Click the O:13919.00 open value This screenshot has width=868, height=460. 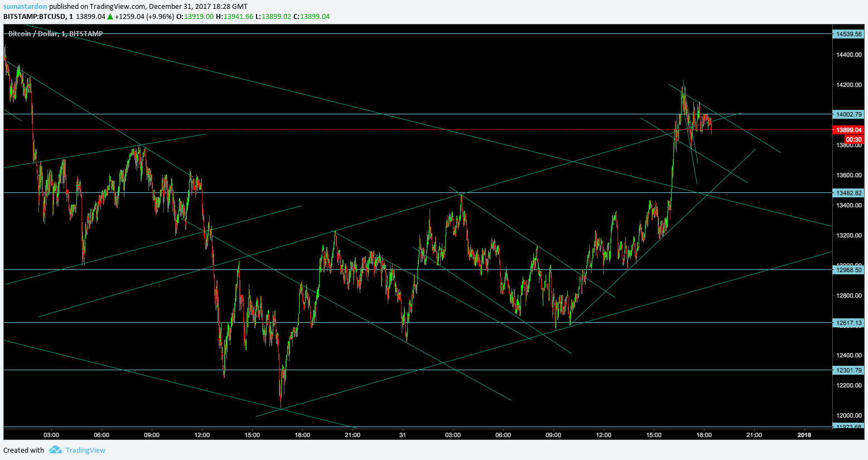point(195,17)
